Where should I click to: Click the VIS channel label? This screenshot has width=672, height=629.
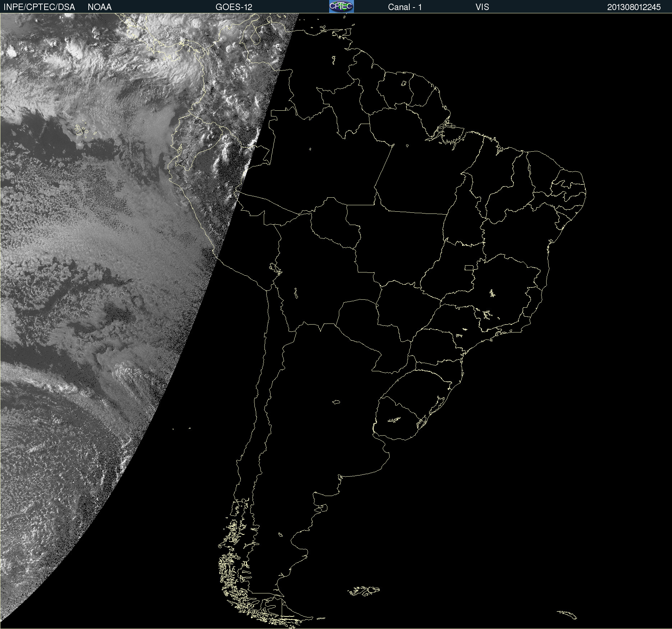(x=482, y=7)
